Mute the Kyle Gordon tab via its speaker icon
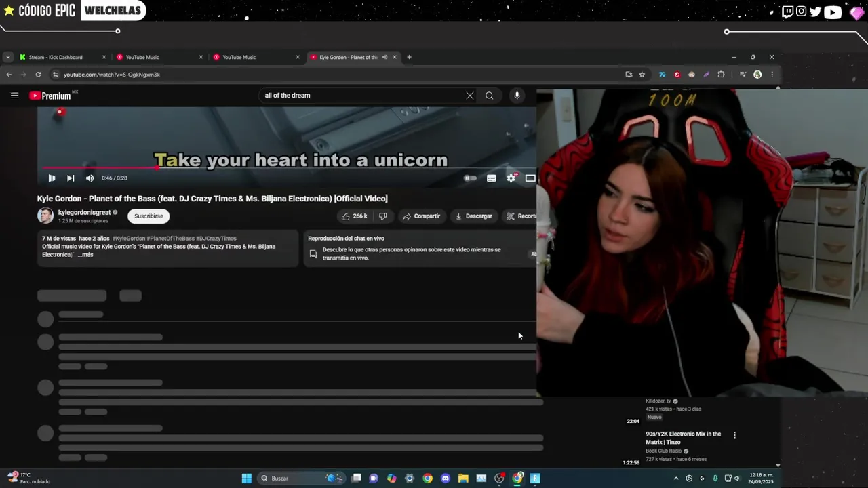Image resolution: width=868 pixels, height=488 pixels. click(384, 57)
